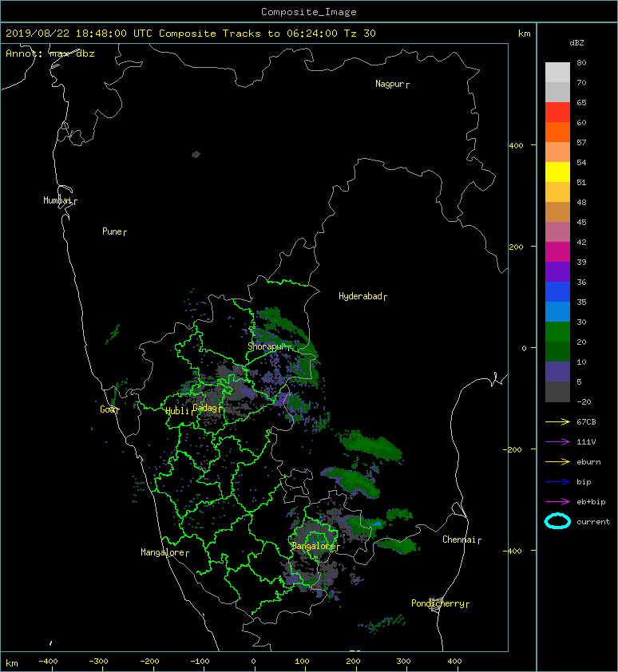This screenshot has height=672, width=618.
Task: Click the 111V purple arrow legend icon
Action: point(557,441)
